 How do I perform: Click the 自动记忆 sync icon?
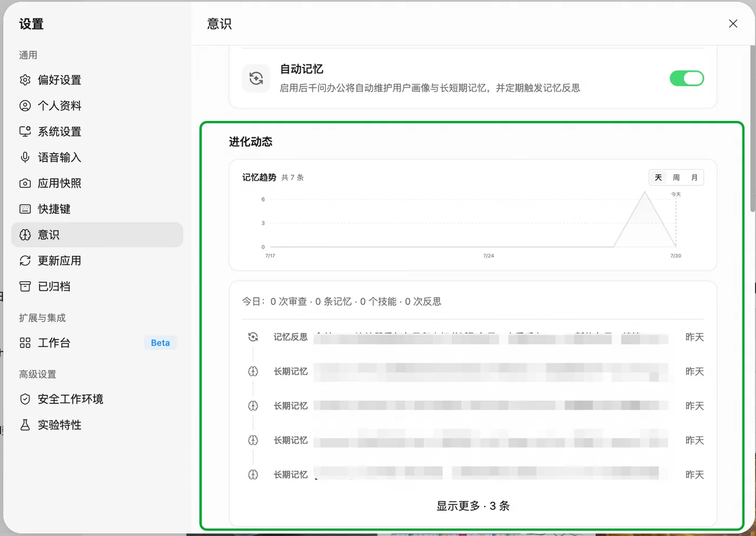[256, 78]
